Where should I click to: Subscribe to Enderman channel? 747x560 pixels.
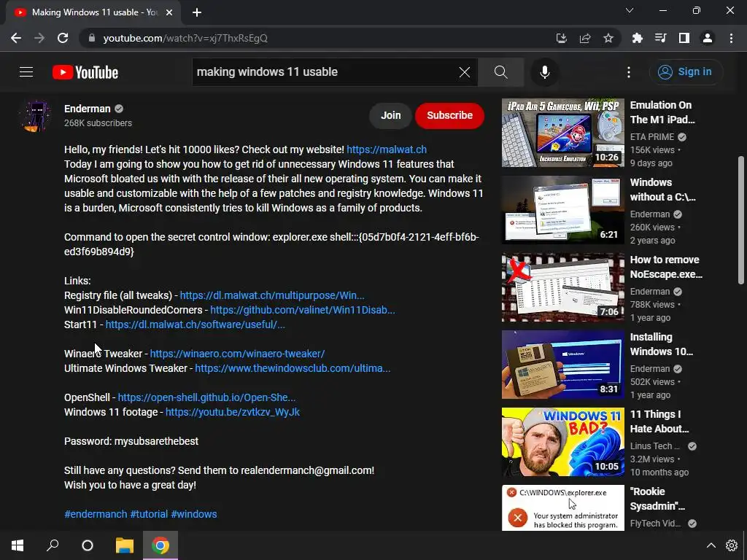pyautogui.click(x=449, y=115)
